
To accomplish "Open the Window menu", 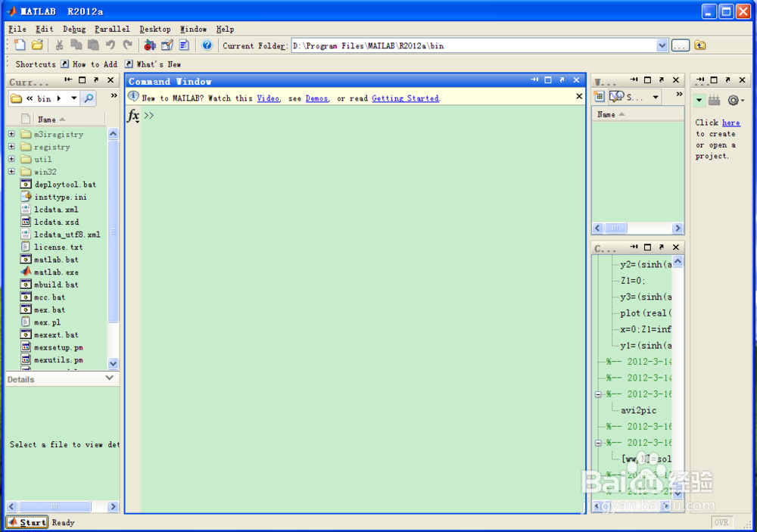I will coord(193,29).
